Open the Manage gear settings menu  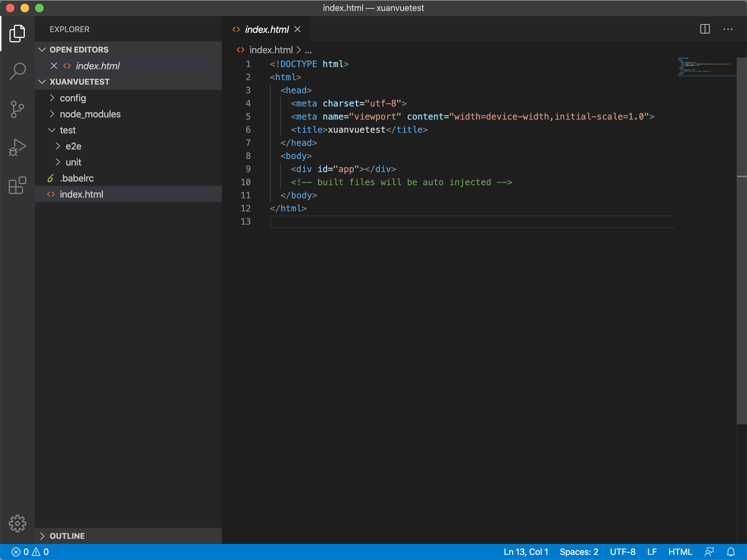point(18,524)
